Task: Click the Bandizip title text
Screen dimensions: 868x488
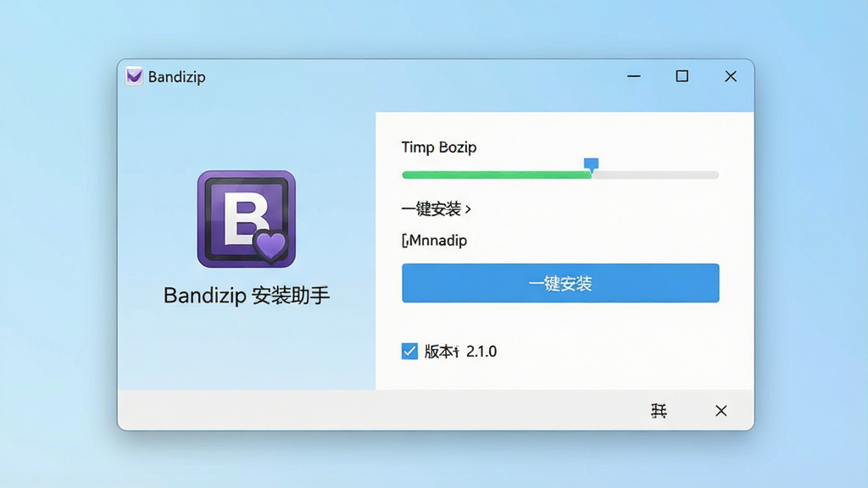Action: point(176,77)
